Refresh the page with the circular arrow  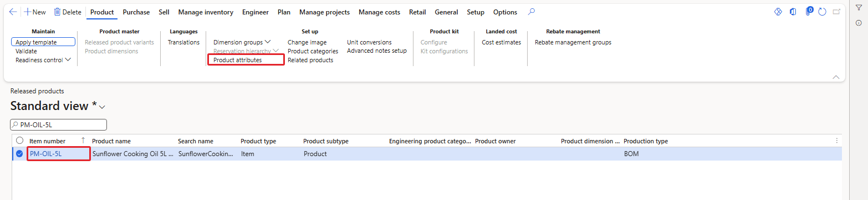(x=822, y=12)
